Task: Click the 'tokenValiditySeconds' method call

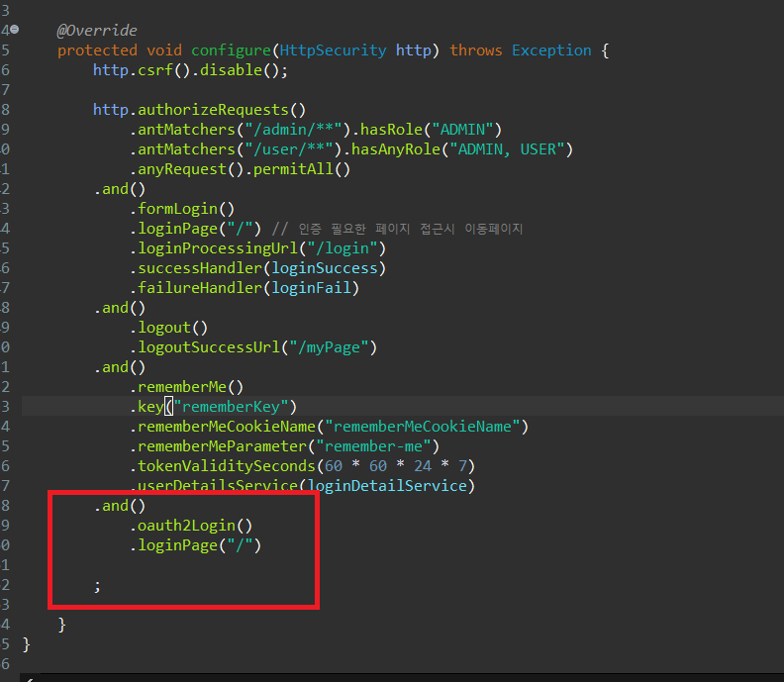Action: tap(227, 466)
